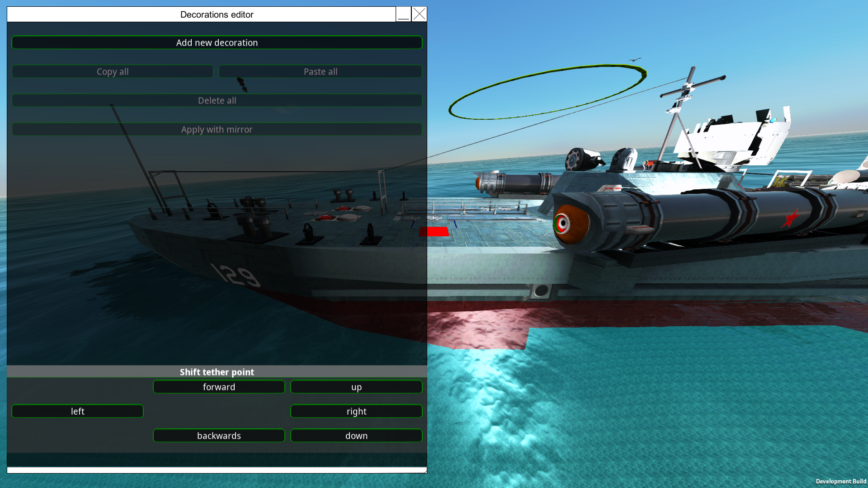Shift tether point left
The width and height of the screenshot is (868, 488).
77,411
